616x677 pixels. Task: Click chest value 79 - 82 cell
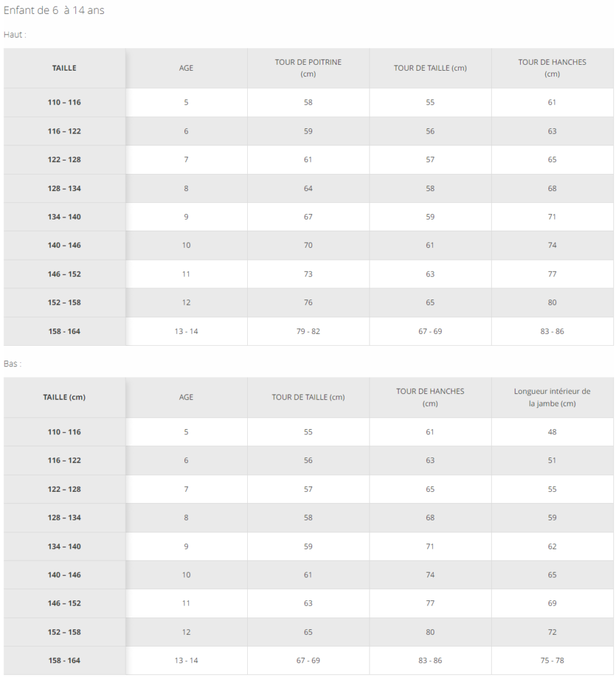coord(308,331)
